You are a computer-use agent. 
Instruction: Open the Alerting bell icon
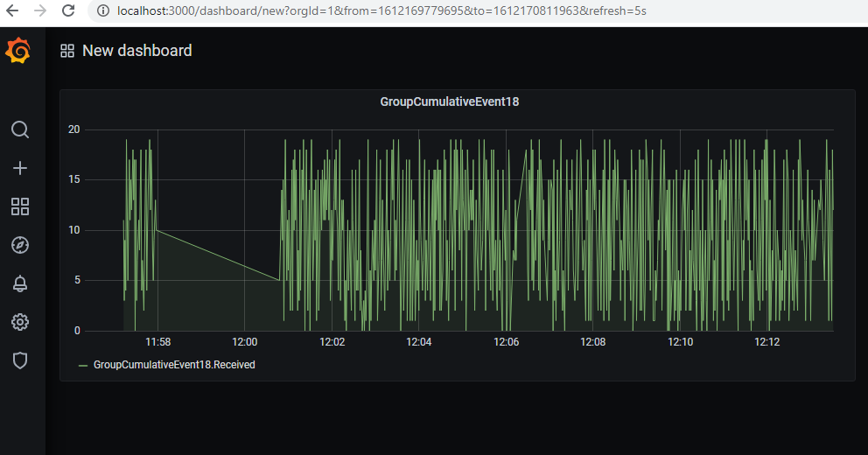(20, 283)
